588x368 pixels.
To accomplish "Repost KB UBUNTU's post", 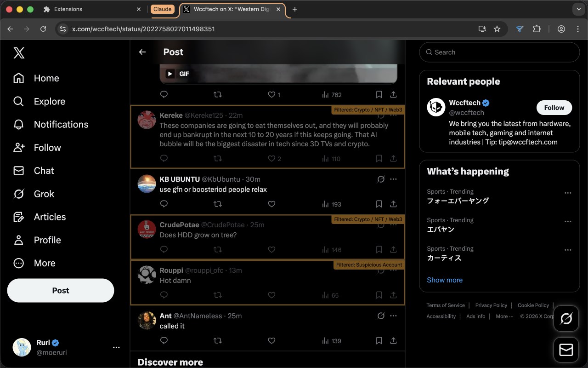I will point(218,204).
